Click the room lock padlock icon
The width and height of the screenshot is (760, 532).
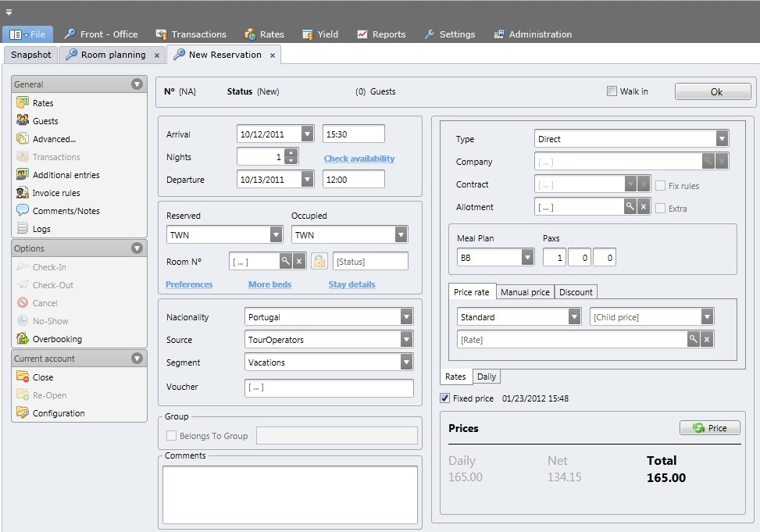click(x=319, y=260)
